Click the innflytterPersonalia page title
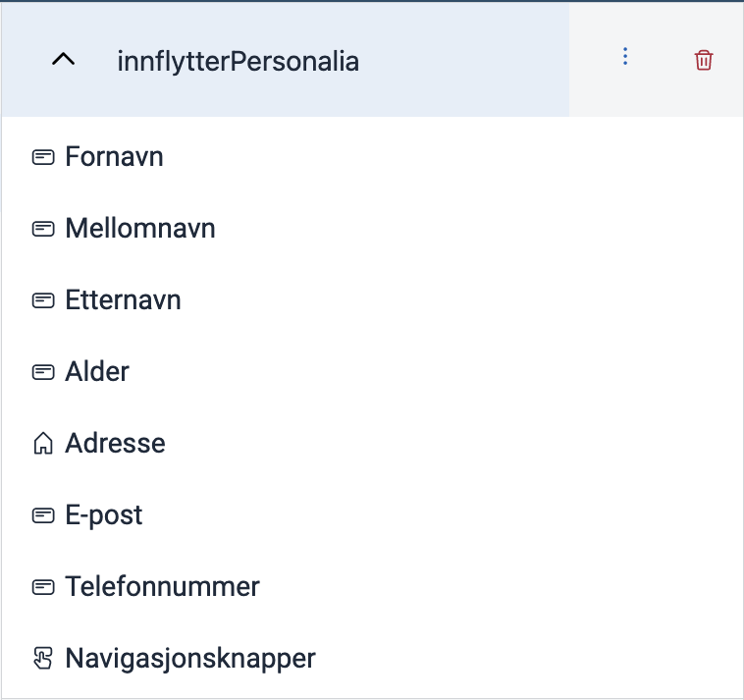Screen dimensions: 744x700 coord(239,62)
